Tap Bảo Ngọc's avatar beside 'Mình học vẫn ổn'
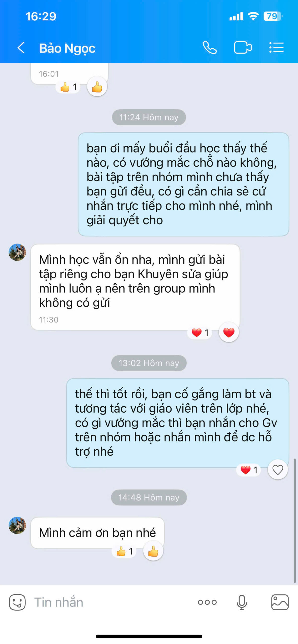The width and height of the screenshot is (298, 644). [x=17, y=252]
